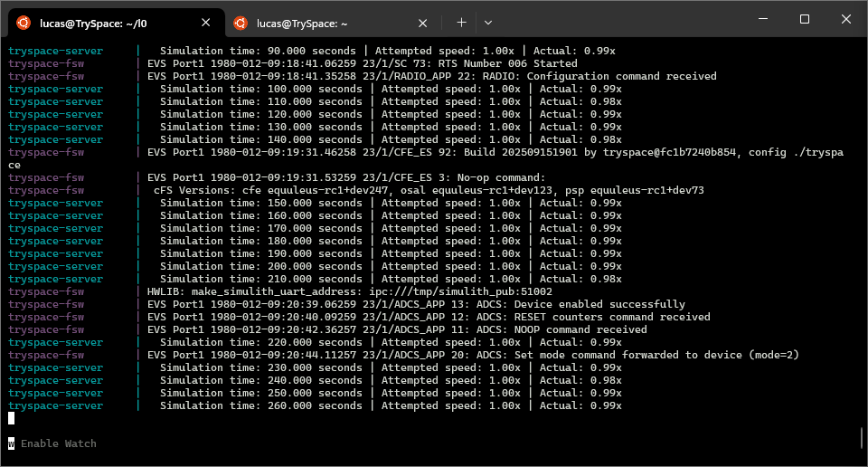The height and width of the screenshot is (467, 868).
Task: Click the terminal cursor block
Action: 11,418
